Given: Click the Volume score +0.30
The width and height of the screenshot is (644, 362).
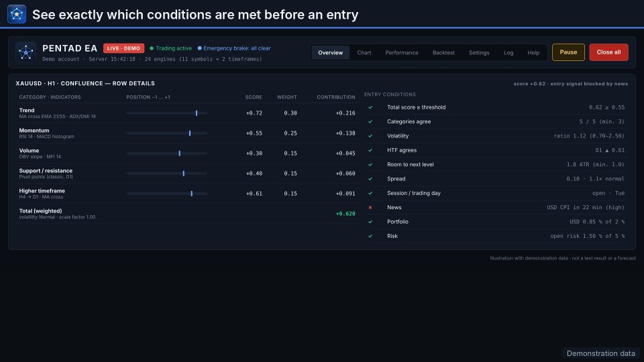Looking at the screenshot, I should click(x=254, y=154).
